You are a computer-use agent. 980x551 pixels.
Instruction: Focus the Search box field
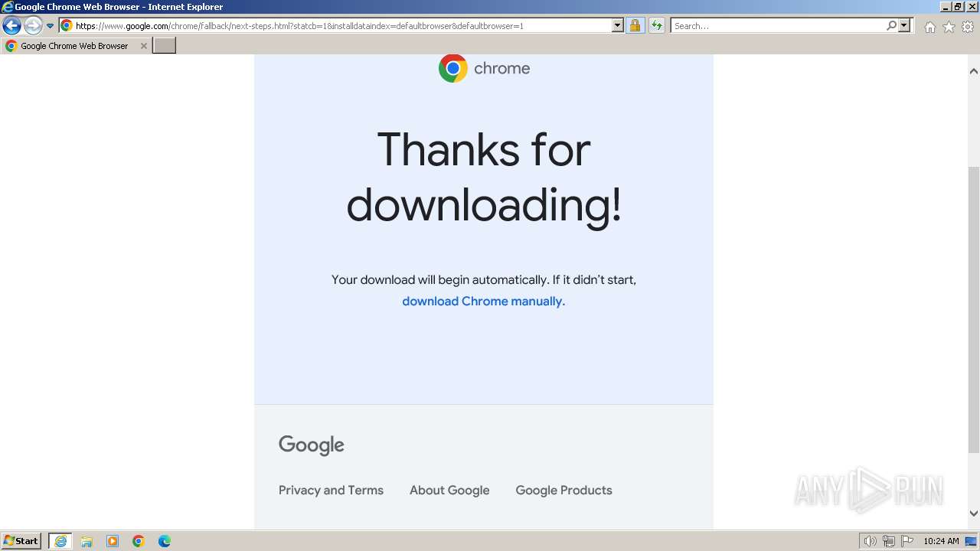(x=778, y=26)
